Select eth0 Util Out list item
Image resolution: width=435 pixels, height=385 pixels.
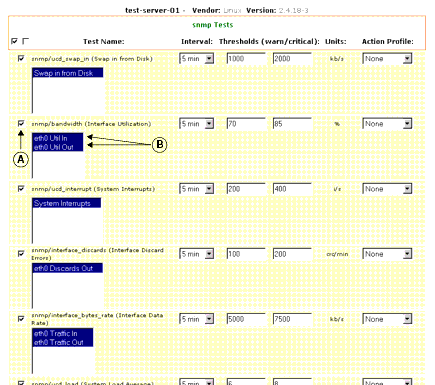pyautogui.click(x=58, y=147)
